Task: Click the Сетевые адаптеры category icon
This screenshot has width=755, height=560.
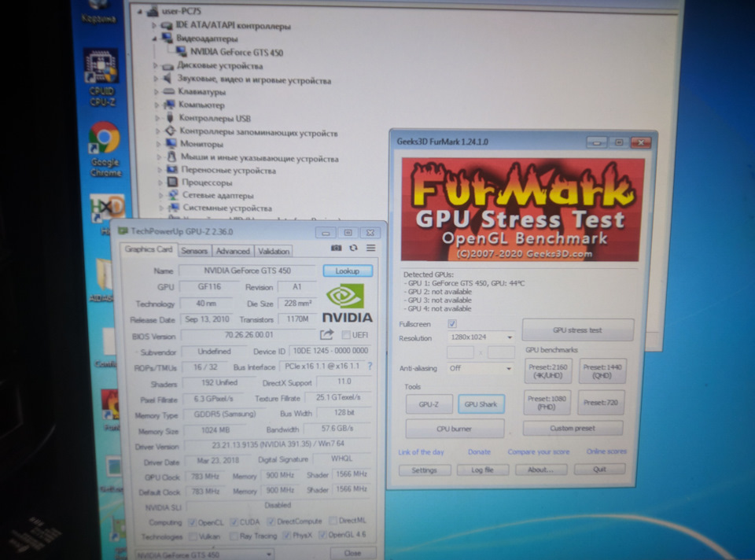Action: [173, 195]
